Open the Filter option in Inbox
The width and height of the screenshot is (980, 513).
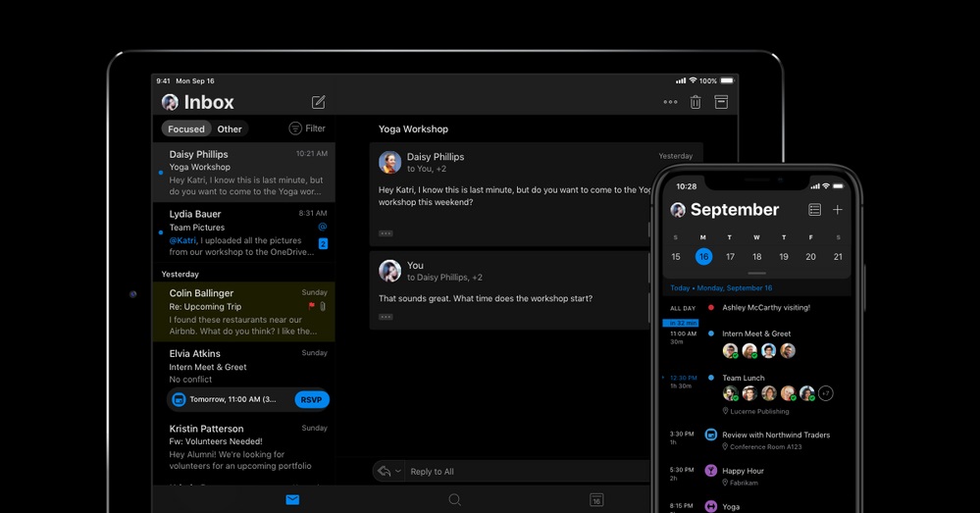coord(307,128)
